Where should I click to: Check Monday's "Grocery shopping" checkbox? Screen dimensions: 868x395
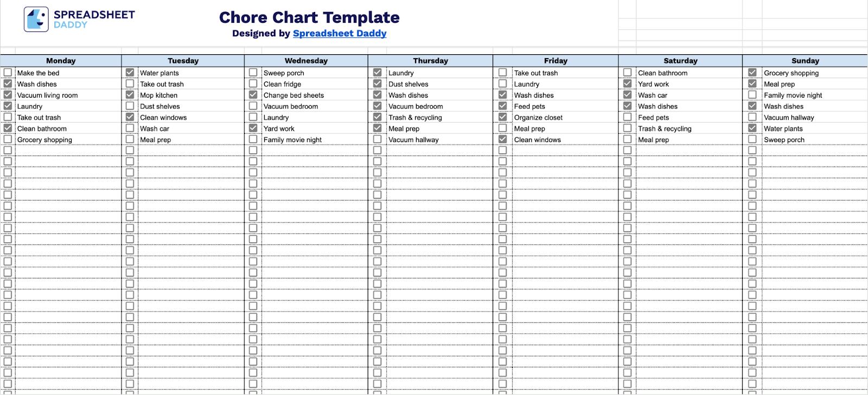tap(8, 140)
